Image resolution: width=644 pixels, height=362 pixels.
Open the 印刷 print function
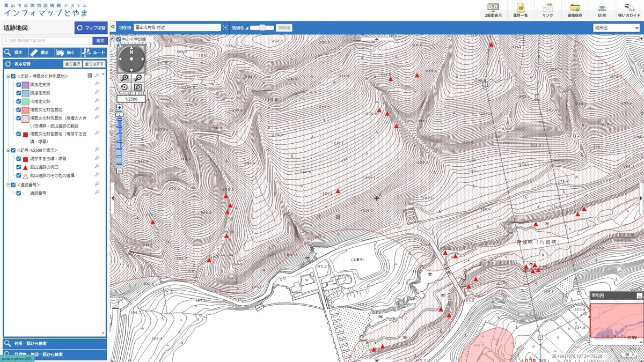point(602,10)
